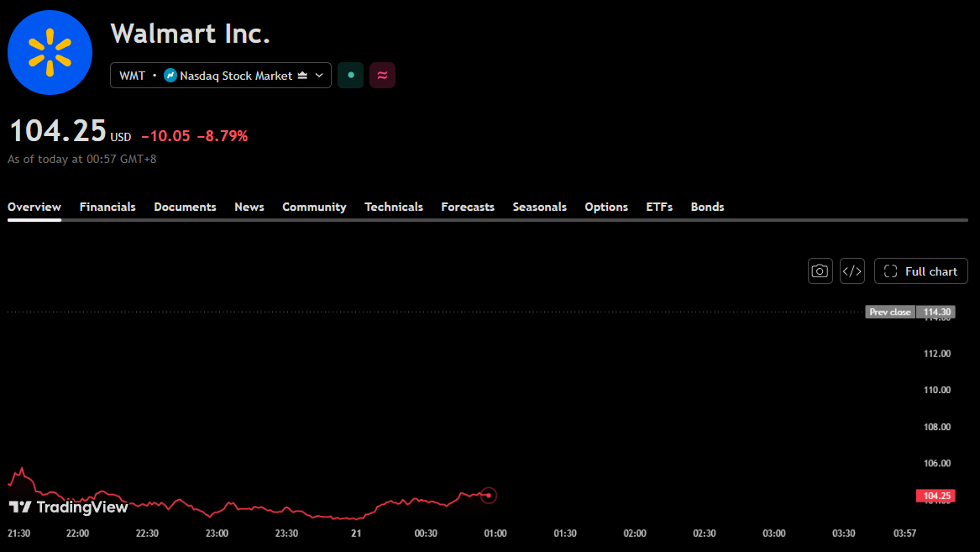Viewport: 980px width, 552px height.
Task: Open the Options tab
Action: pos(606,207)
